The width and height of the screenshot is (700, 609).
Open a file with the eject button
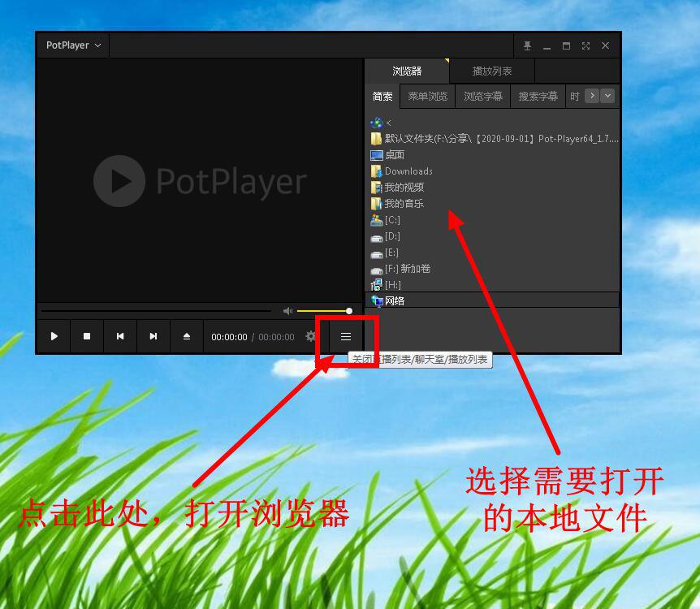tap(187, 336)
